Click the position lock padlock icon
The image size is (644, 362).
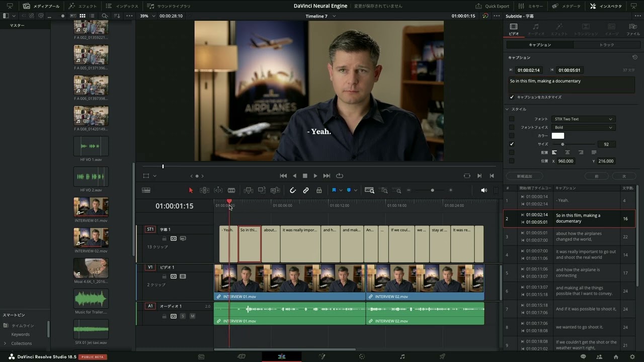319,191
